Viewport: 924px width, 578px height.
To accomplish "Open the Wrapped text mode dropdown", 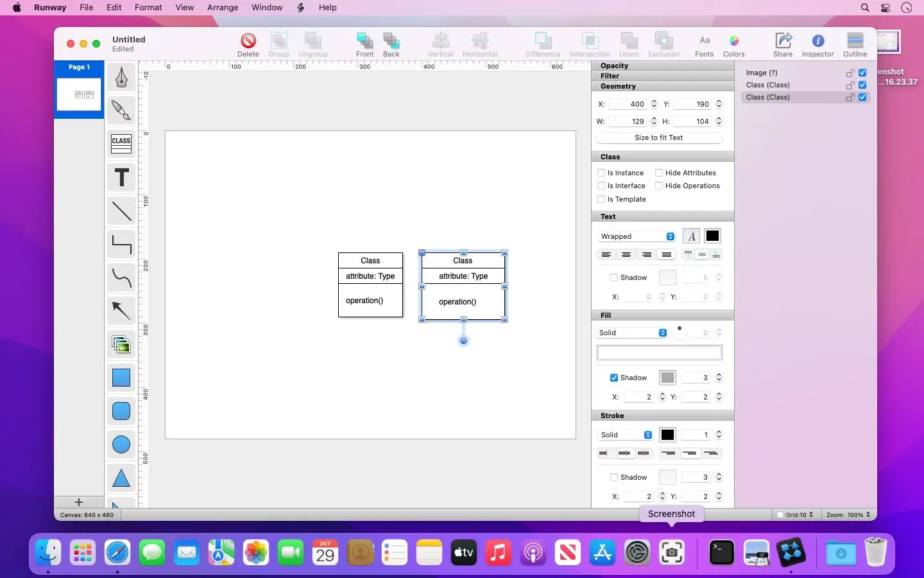I will pyautogui.click(x=636, y=236).
